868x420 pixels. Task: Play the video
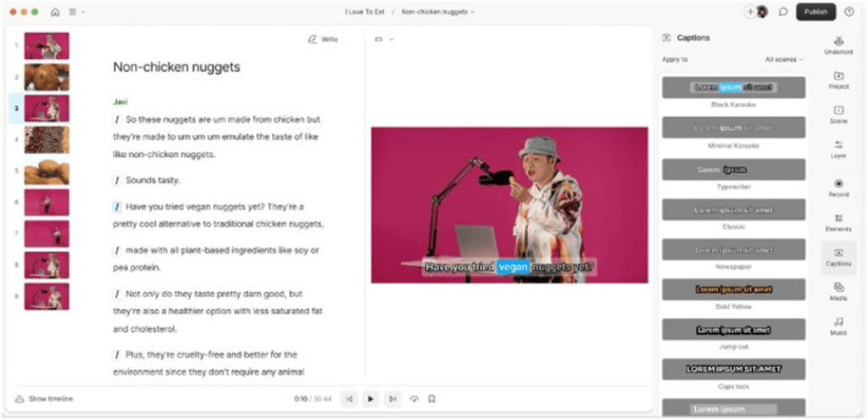[371, 399]
